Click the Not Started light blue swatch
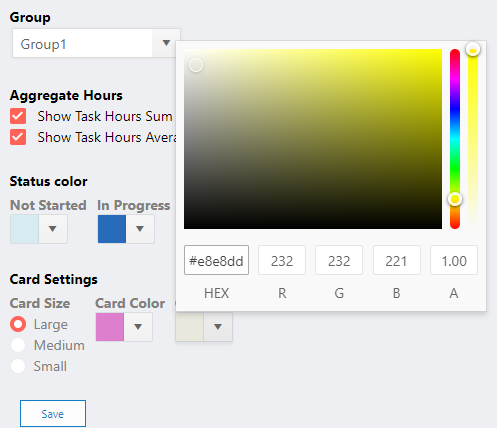 (x=25, y=229)
